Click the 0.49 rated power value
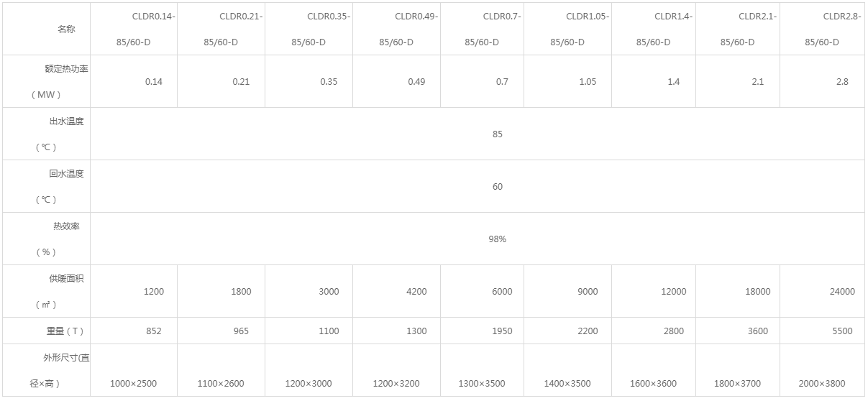 coord(416,82)
